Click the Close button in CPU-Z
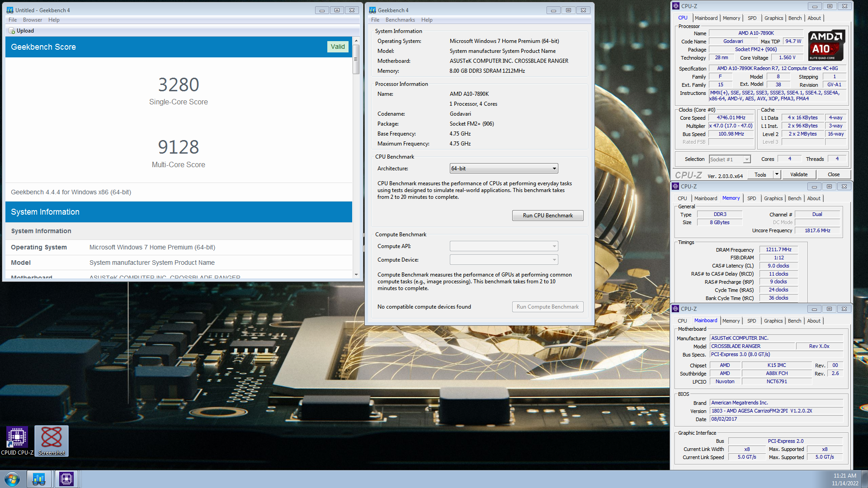This screenshot has width=868, height=488. 834,174
